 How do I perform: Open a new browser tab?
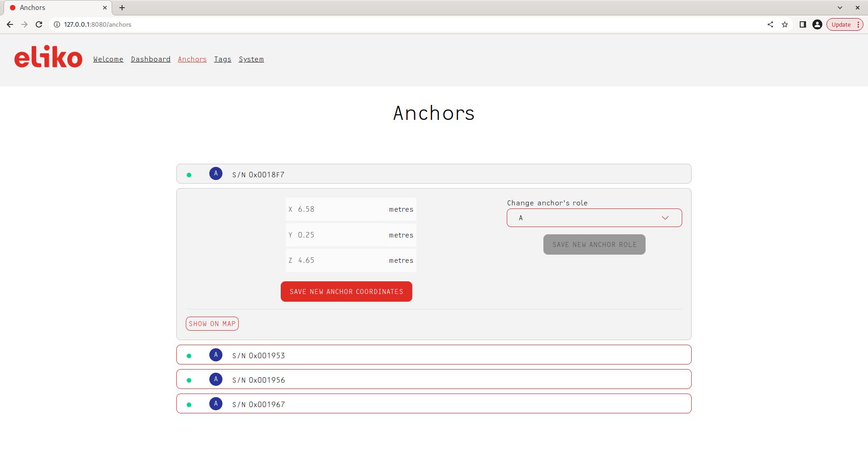pos(122,8)
